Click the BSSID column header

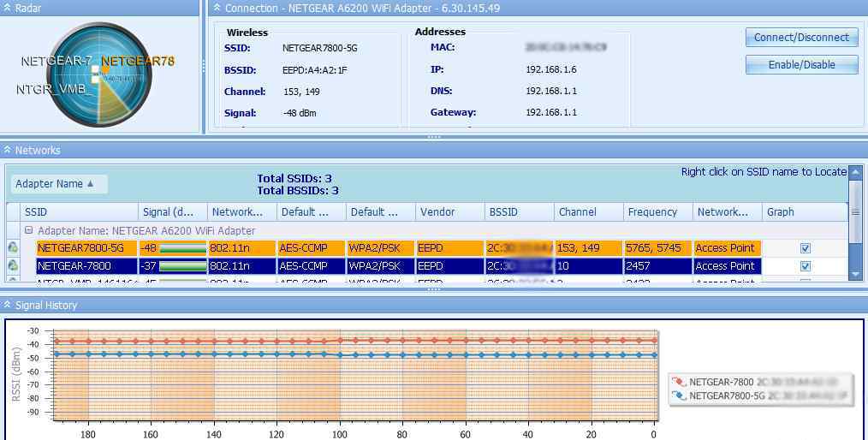pos(520,211)
